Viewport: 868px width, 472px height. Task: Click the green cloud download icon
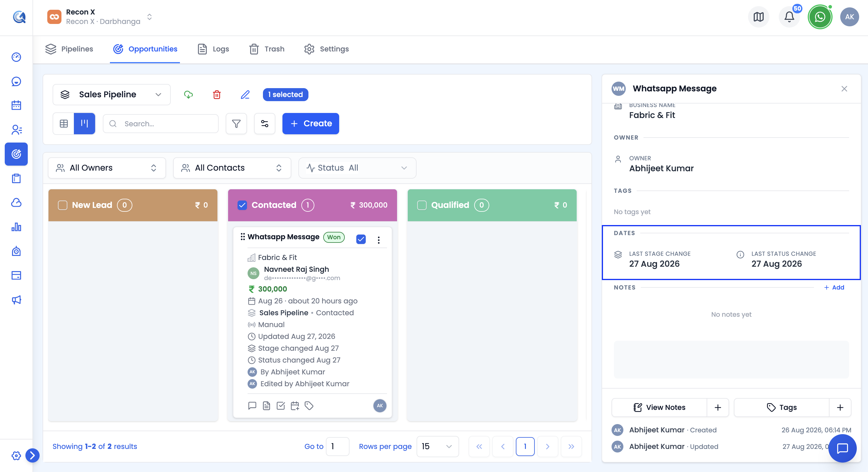tap(188, 94)
